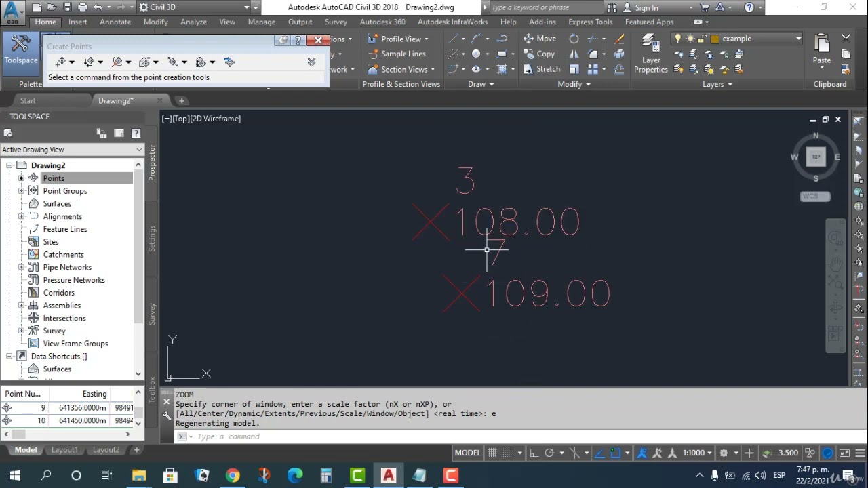The width and height of the screenshot is (868, 488).
Task: Switch to the Start document tab
Action: 28,101
